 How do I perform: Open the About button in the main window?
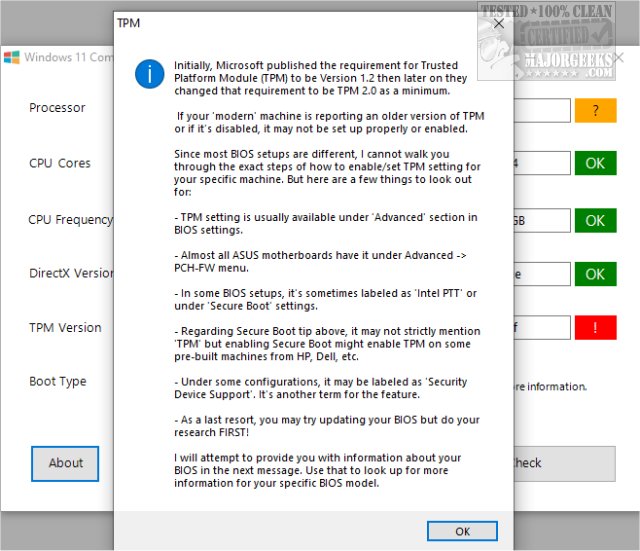(x=65, y=463)
